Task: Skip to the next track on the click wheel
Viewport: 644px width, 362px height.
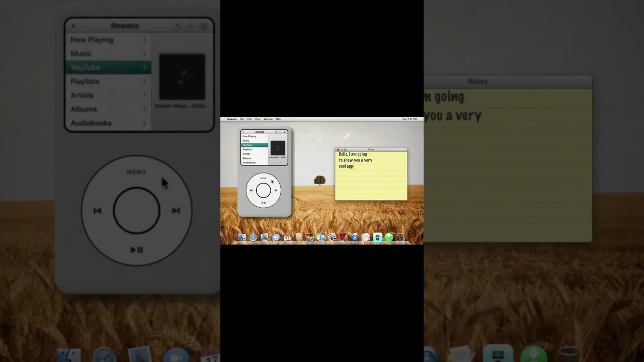Action: pos(276,191)
